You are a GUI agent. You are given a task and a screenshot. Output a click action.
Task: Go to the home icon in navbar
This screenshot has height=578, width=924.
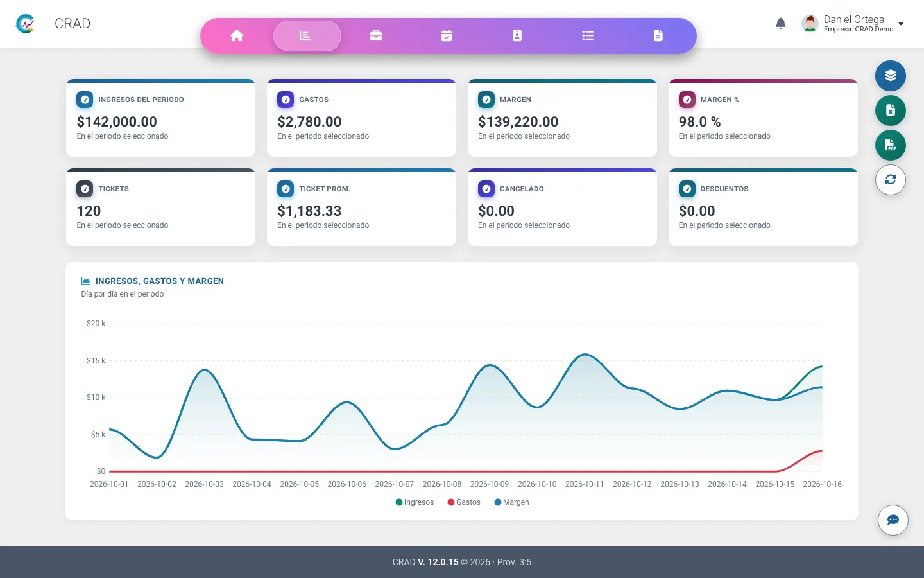pos(237,36)
